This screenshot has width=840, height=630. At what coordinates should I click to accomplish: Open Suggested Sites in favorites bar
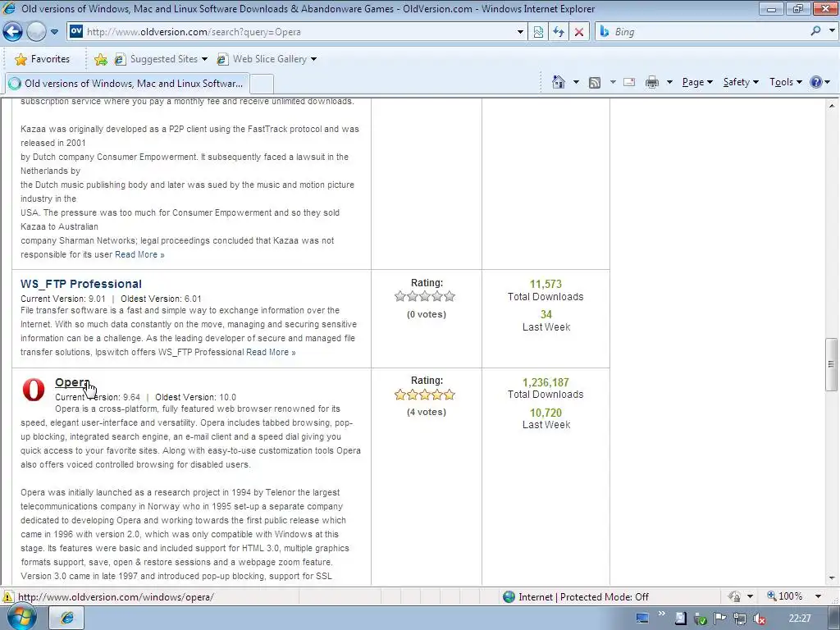pos(161,59)
